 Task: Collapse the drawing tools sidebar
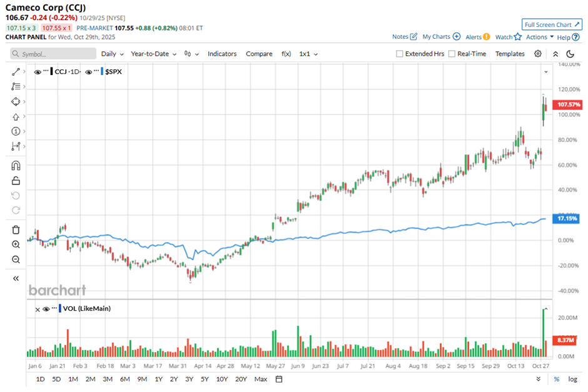click(16, 278)
